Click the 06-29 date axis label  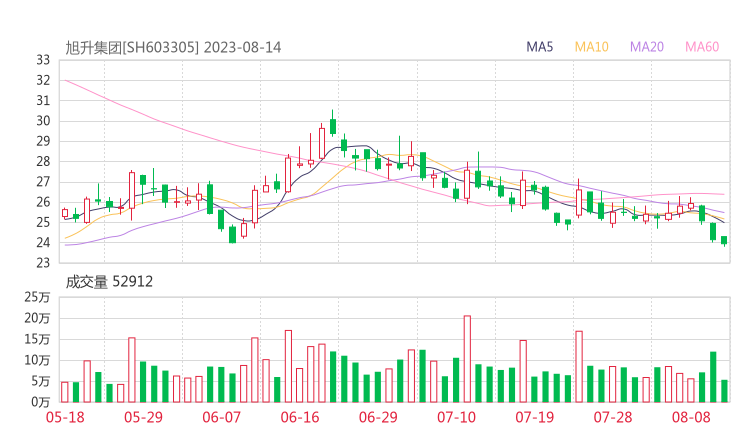(378, 417)
